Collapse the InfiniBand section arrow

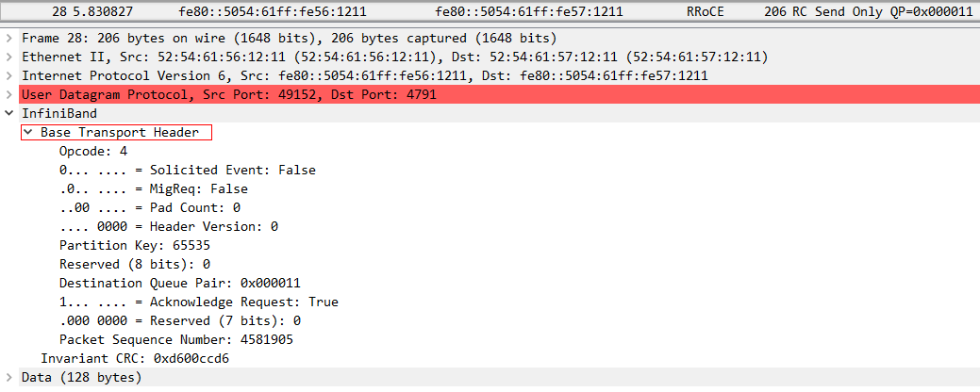click(x=8, y=114)
